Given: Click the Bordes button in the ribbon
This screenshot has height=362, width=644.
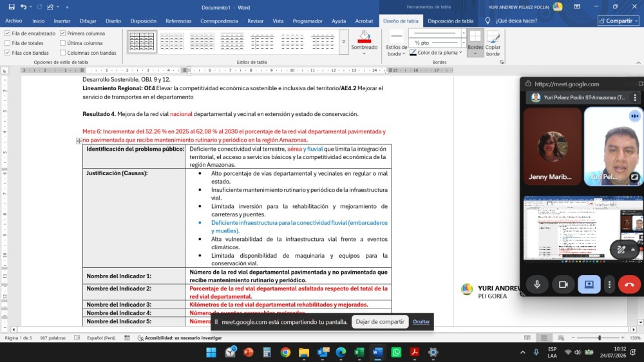Looking at the screenshot, I should coord(475,43).
